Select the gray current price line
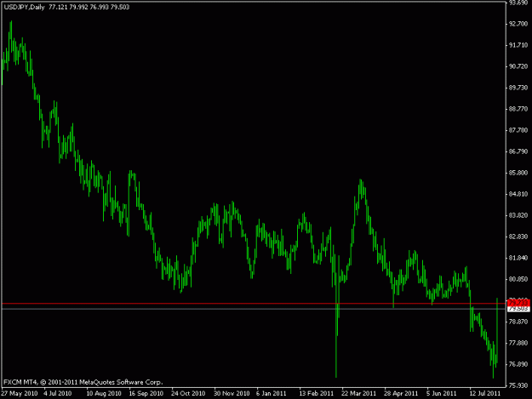Viewport: 532px width, 399px height. pyautogui.click(x=254, y=309)
